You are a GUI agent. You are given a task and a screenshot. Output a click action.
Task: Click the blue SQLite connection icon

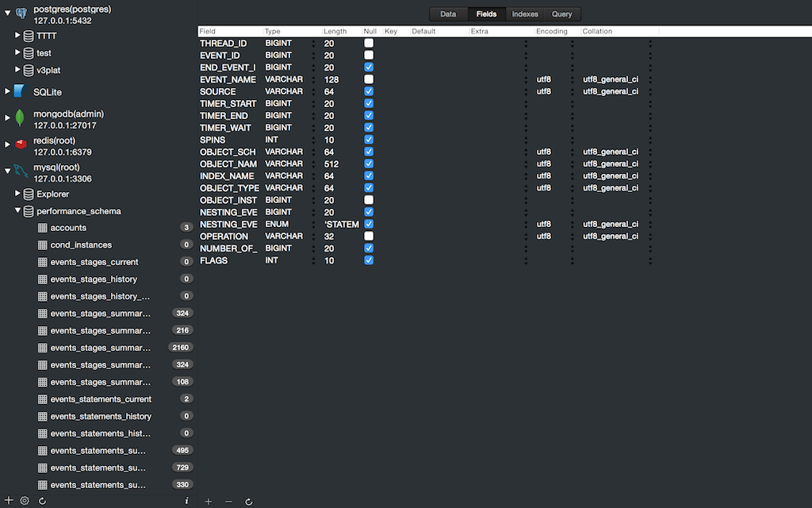20,92
